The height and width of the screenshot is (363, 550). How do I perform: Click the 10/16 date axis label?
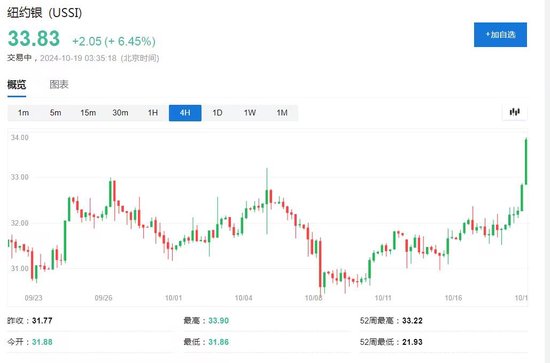click(x=453, y=298)
